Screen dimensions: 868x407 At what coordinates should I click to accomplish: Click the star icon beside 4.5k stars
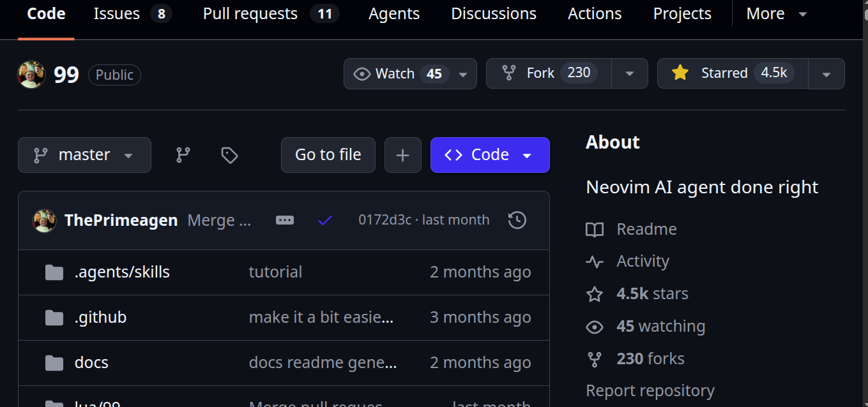click(595, 294)
